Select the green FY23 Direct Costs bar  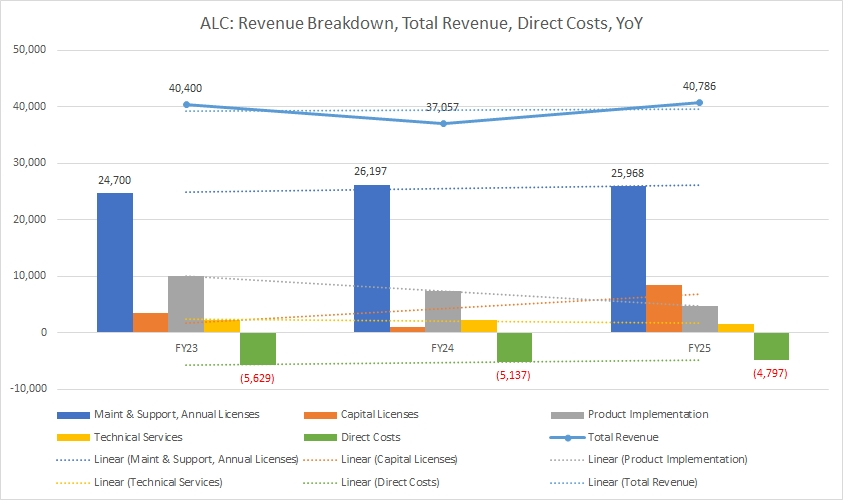[x=258, y=348]
